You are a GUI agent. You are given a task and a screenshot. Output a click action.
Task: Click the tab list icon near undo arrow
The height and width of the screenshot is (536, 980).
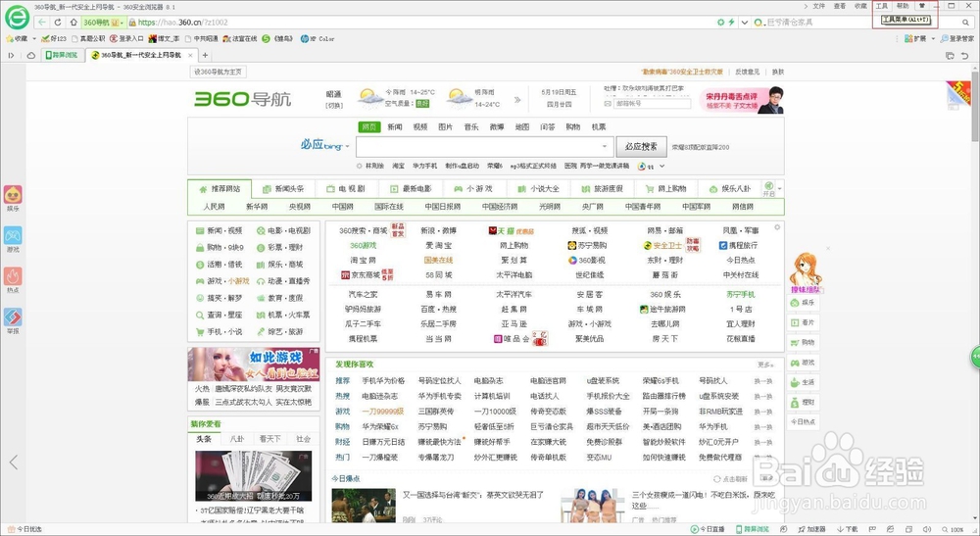pyautogui.click(x=950, y=56)
